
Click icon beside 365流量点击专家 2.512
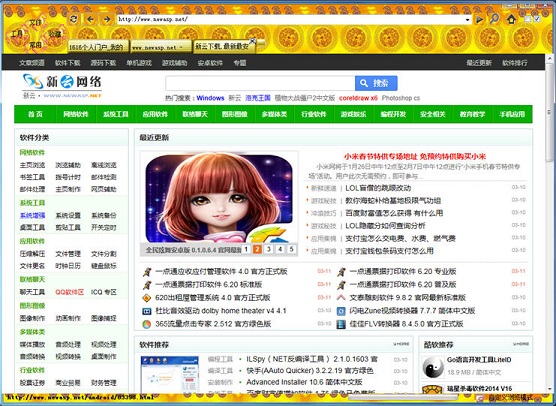[147, 324]
